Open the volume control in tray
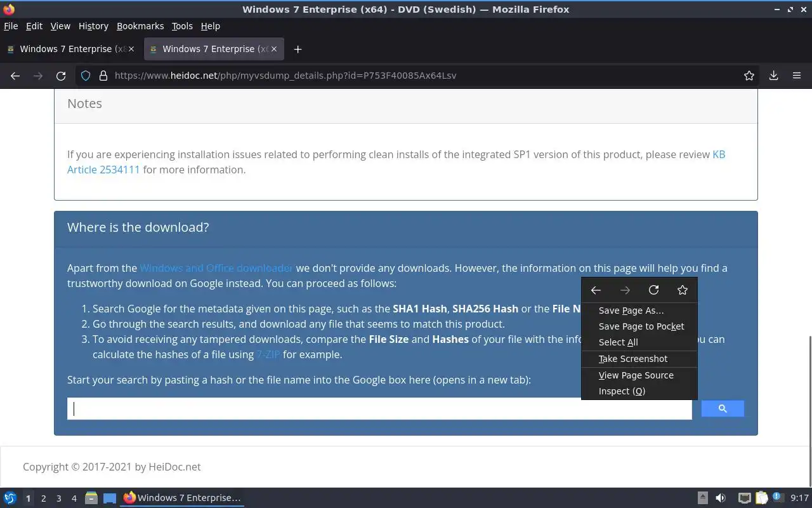This screenshot has width=812, height=508. click(x=721, y=498)
